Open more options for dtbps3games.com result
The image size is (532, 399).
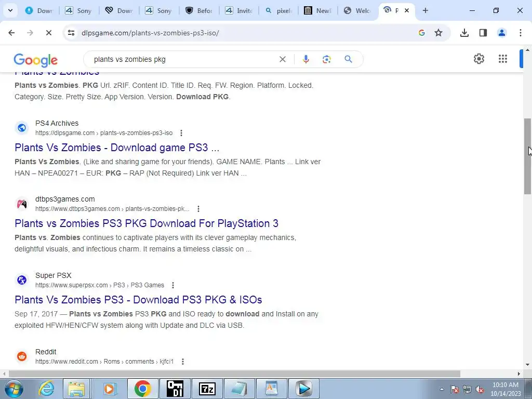click(x=198, y=209)
